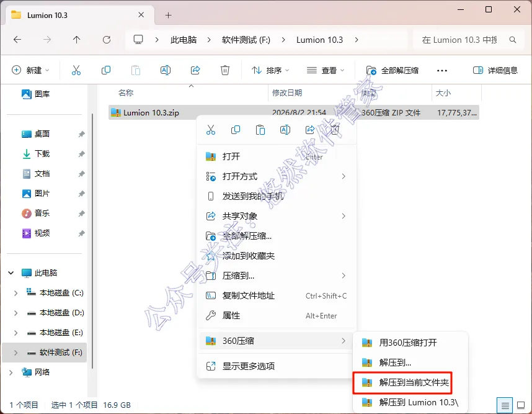
Task: Delete using the toolbar trash icon
Action: [225, 70]
